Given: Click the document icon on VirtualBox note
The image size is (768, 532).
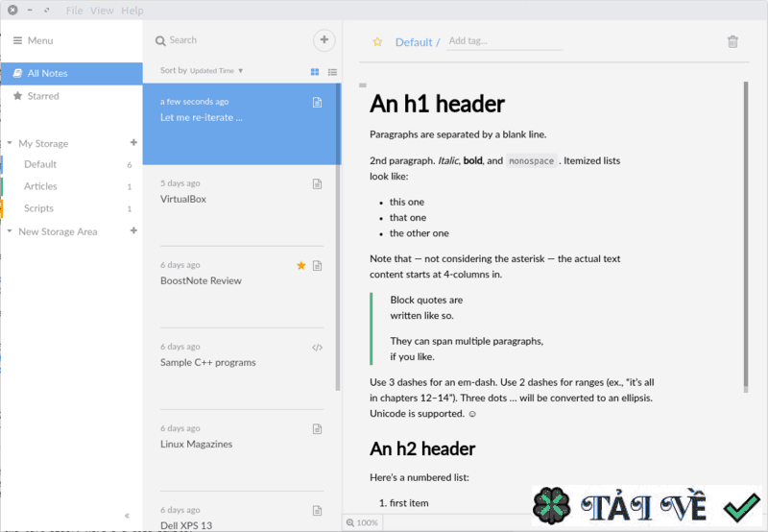Looking at the screenshot, I should pos(318,184).
